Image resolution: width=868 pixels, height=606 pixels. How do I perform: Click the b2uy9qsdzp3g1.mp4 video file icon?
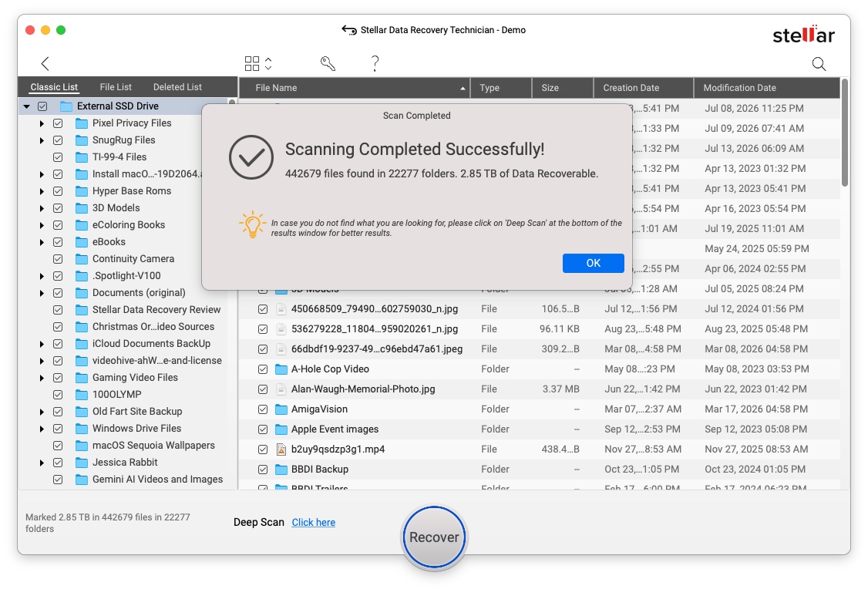click(x=281, y=449)
